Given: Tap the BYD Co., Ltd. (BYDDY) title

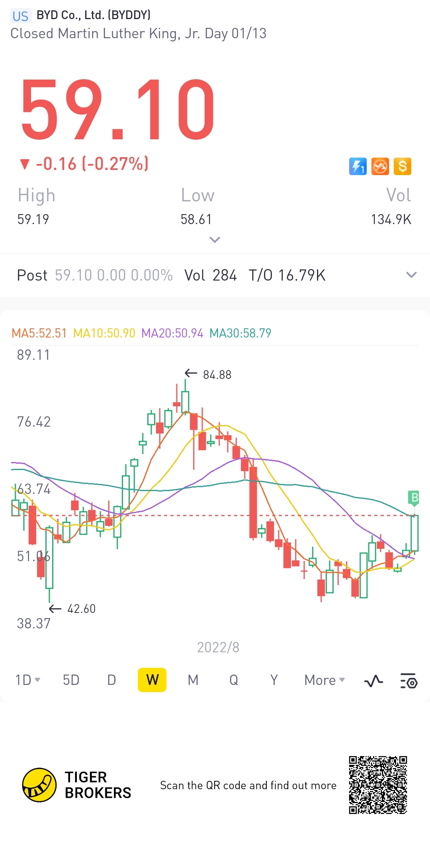Looking at the screenshot, I should 94,15.
